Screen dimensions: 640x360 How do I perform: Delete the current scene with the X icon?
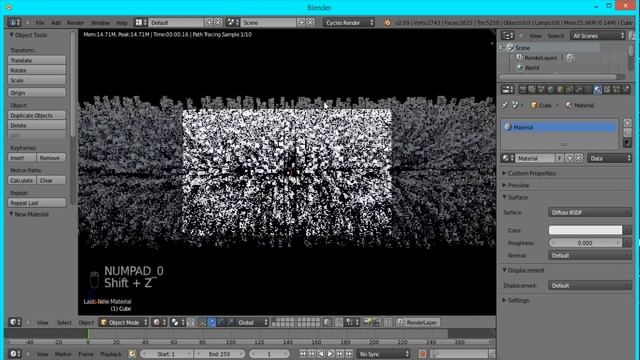pos(310,22)
